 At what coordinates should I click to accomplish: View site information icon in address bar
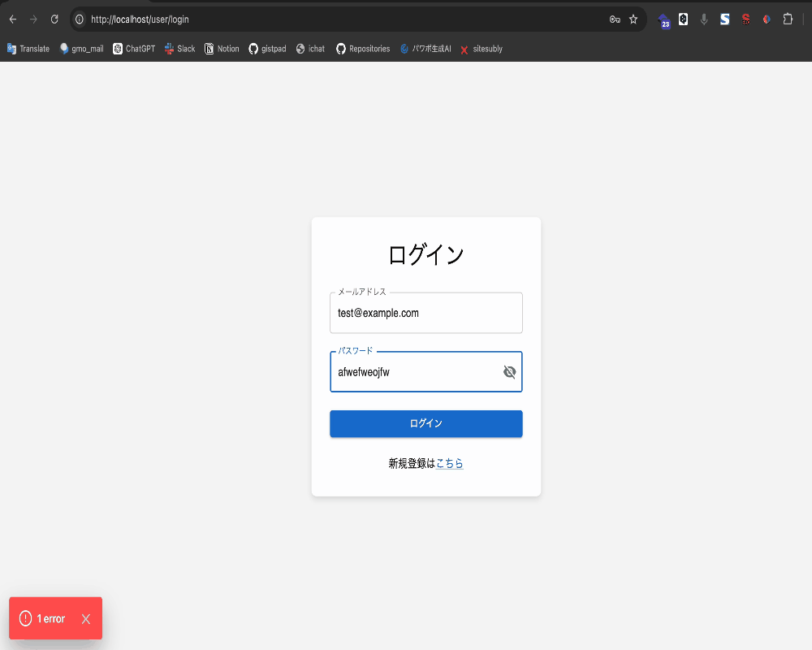(x=79, y=18)
